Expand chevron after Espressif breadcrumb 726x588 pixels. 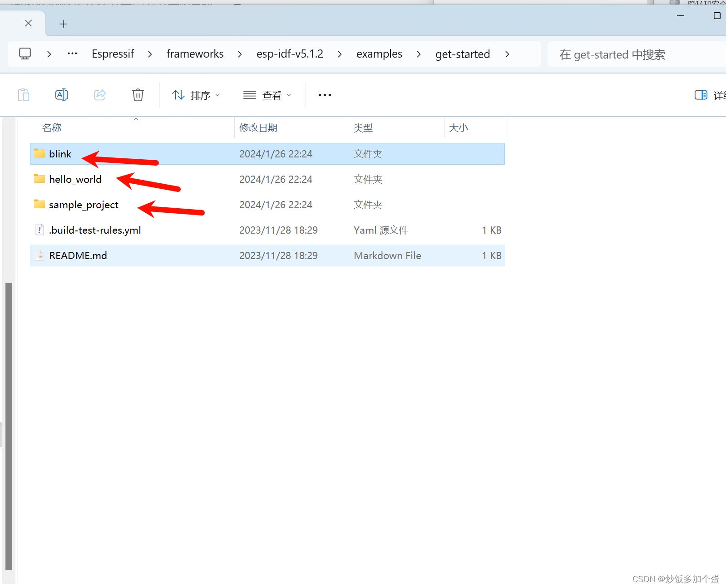click(x=150, y=54)
